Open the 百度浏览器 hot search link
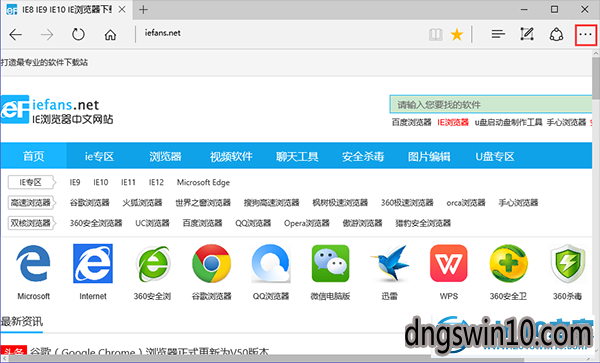600x363 pixels. pos(411,122)
